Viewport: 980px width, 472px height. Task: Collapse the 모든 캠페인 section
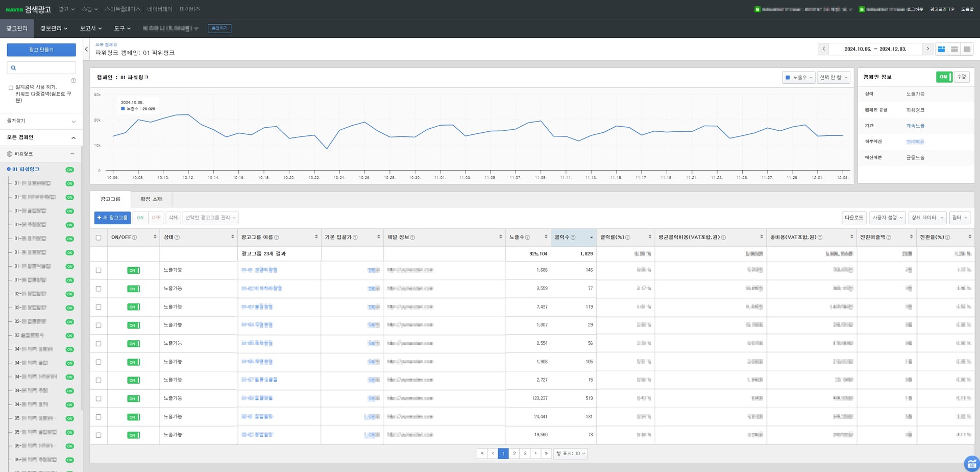41,137
